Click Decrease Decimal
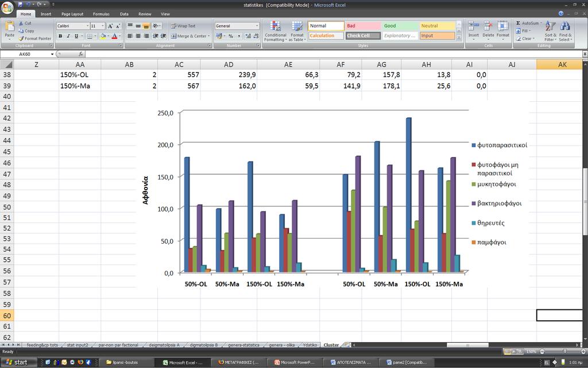 pos(256,36)
